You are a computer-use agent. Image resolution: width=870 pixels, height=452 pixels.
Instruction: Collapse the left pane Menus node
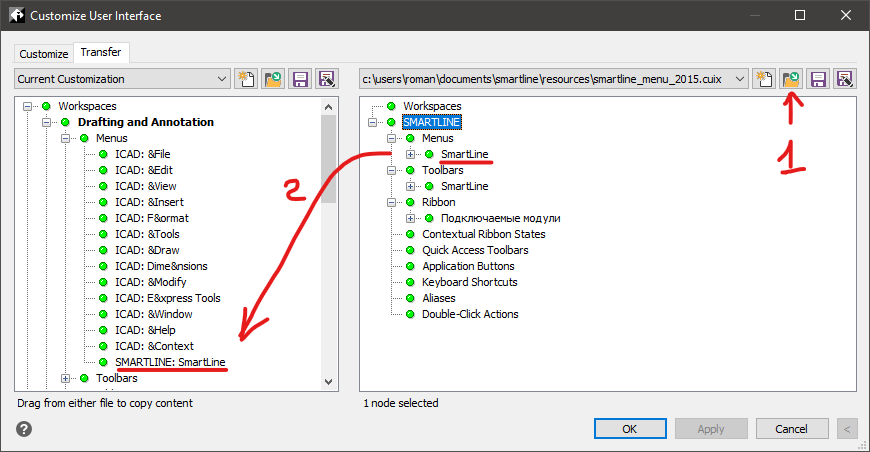click(x=65, y=138)
